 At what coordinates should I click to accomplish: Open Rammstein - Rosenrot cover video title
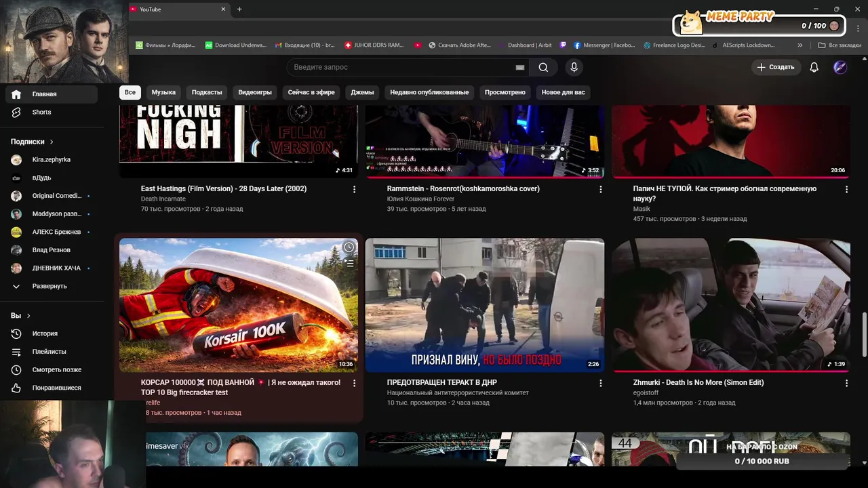coord(463,189)
